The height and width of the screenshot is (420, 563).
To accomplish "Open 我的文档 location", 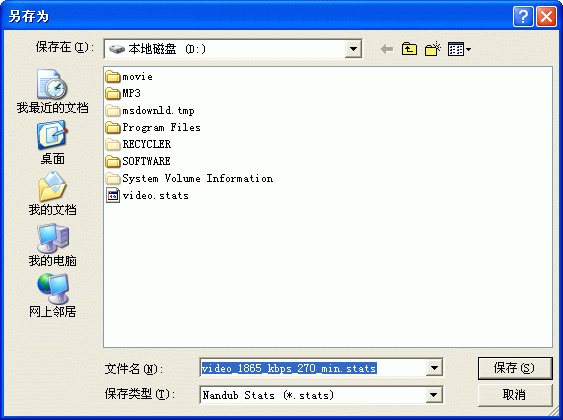I will pyautogui.click(x=52, y=194).
